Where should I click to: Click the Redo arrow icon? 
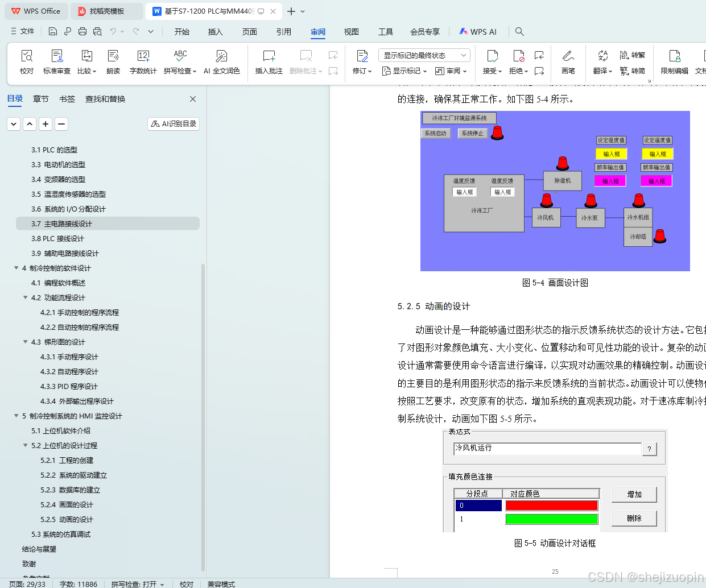coord(136,31)
